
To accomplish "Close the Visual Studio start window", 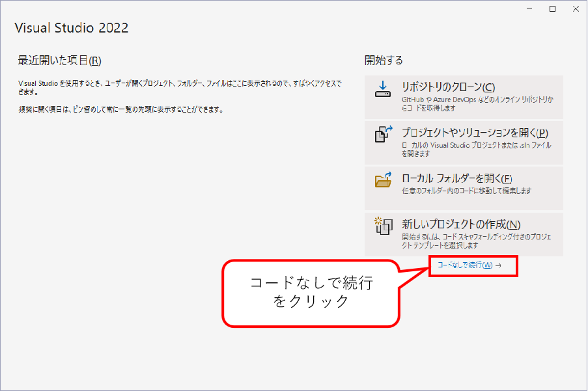I will [x=576, y=8].
